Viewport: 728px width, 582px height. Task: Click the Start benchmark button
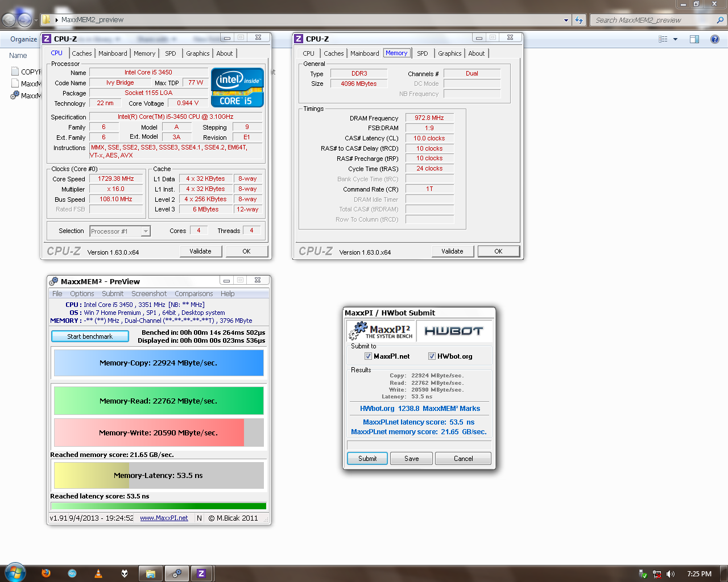[x=90, y=336]
